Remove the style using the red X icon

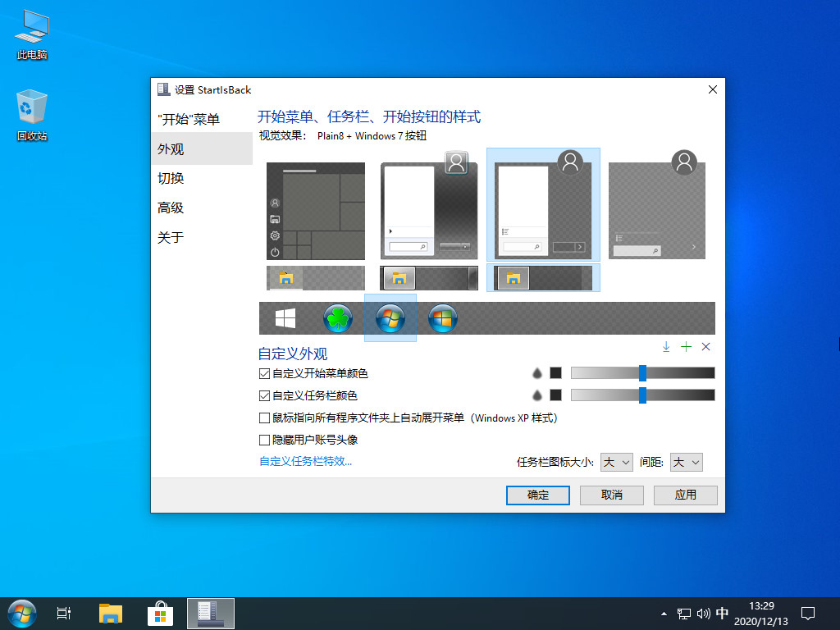click(705, 346)
